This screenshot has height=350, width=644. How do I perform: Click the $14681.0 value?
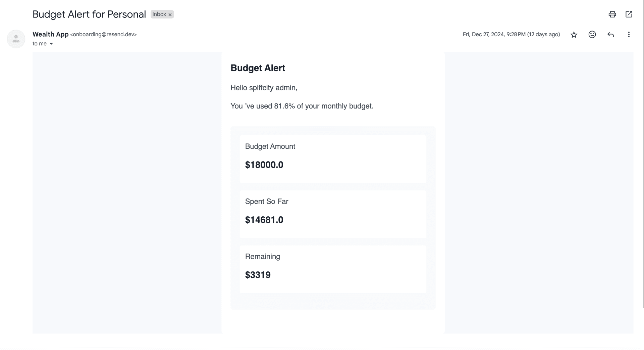264,220
